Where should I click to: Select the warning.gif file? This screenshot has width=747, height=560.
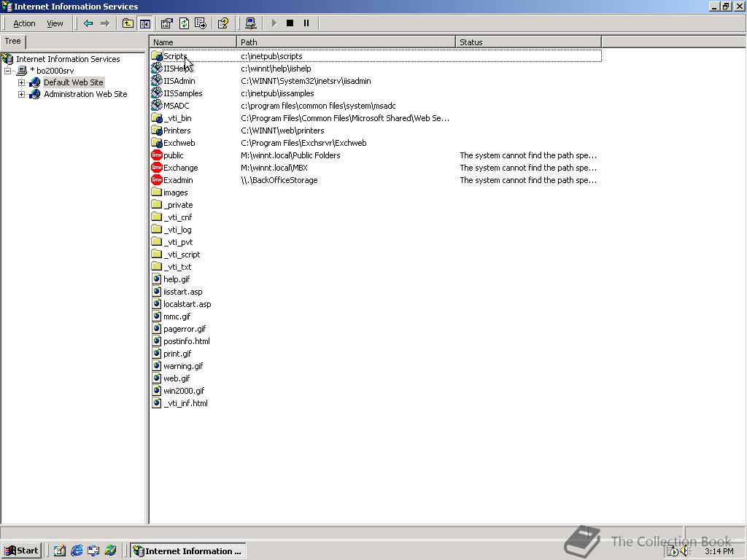tap(177, 366)
